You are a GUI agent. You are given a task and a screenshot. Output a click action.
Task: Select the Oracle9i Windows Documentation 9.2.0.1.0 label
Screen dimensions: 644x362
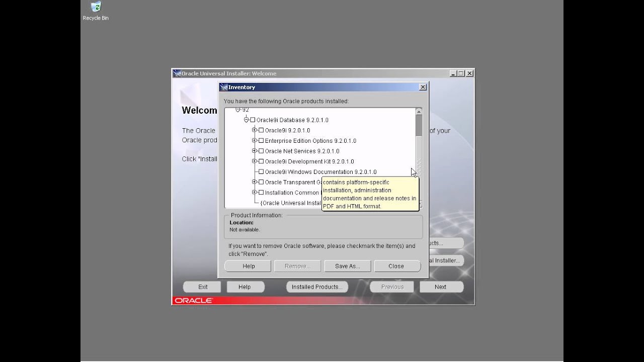pyautogui.click(x=320, y=172)
